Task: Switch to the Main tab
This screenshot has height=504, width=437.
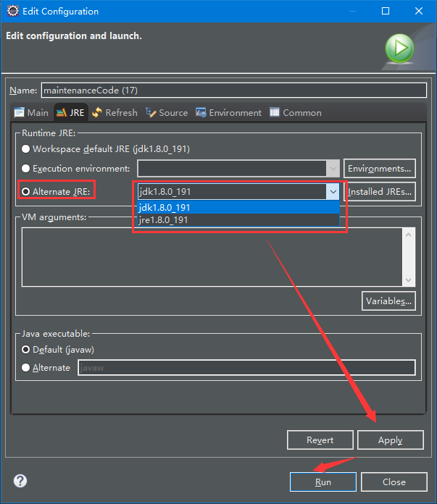Action: (x=31, y=112)
